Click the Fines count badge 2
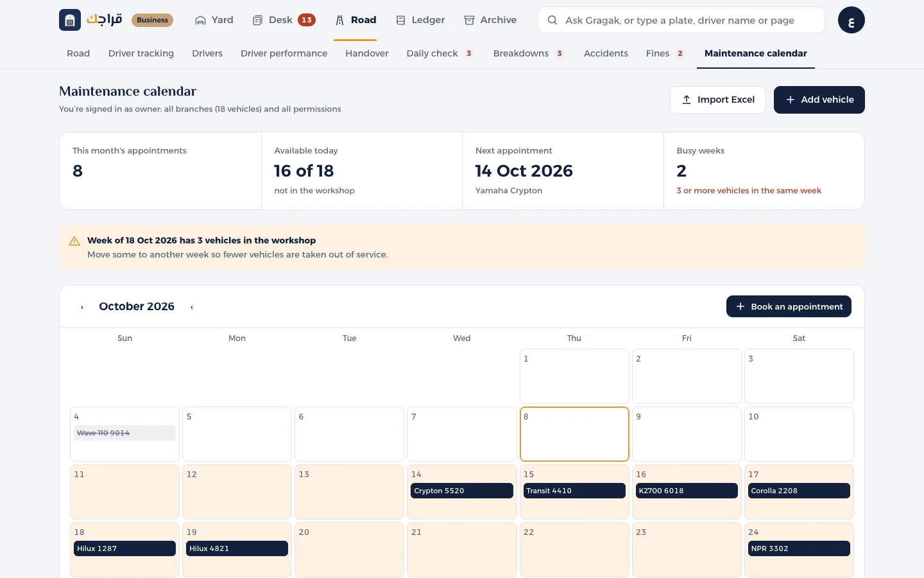Viewport: 924px width, 578px height. click(680, 53)
